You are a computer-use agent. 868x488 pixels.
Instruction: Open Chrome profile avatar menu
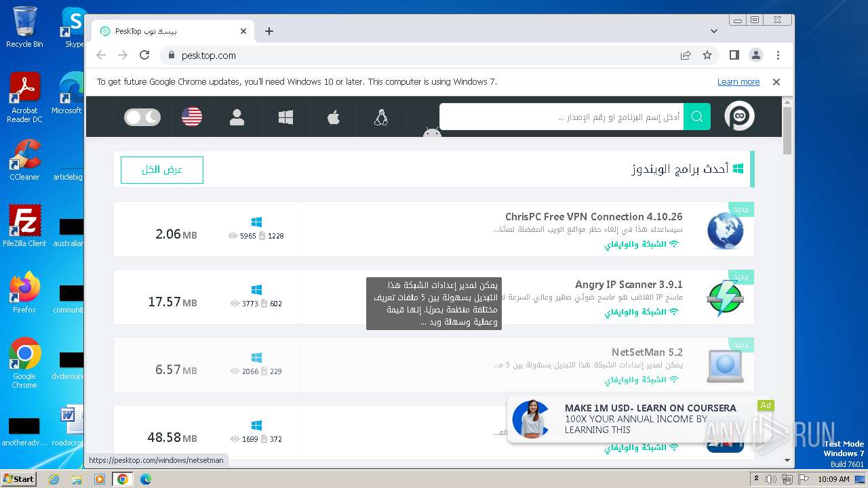click(x=755, y=56)
